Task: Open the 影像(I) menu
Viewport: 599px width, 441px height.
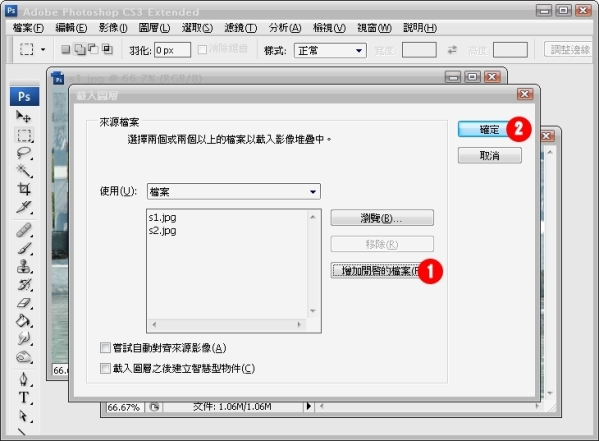Action: click(113, 28)
